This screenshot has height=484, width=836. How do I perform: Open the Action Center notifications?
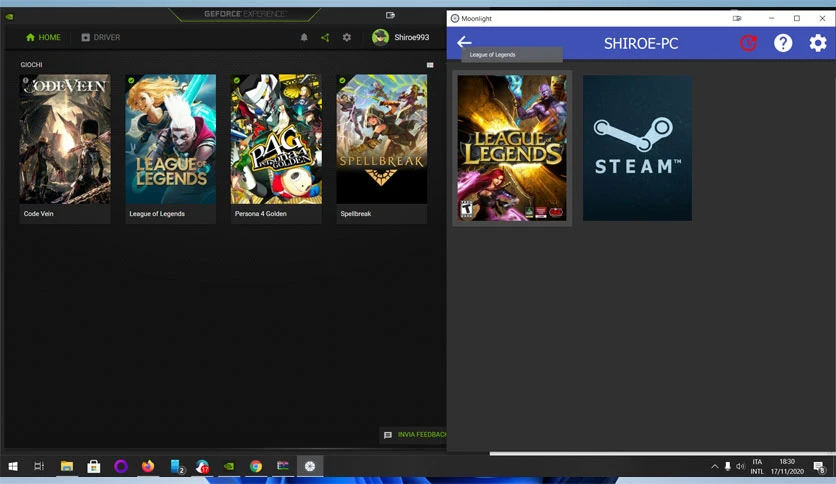tap(819, 466)
